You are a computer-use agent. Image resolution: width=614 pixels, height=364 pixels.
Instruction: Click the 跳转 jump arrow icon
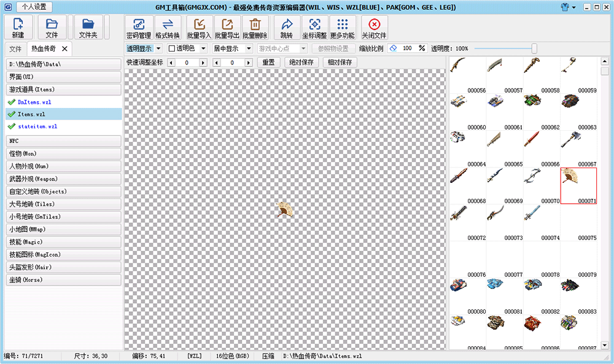(x=287, y=28)
